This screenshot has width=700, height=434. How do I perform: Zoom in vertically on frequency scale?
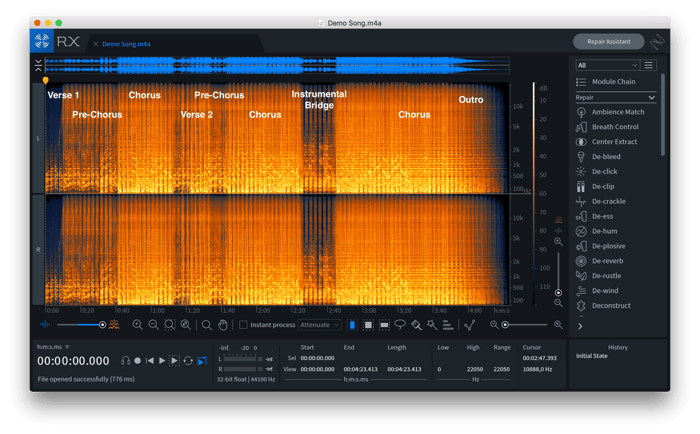click(558, 242)
